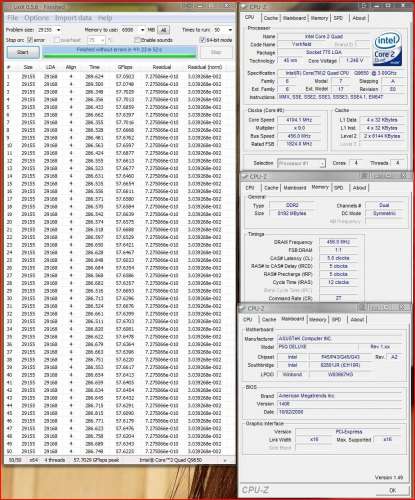Click the Start button in LinX
The height and width of the screenshot is (500, 415).
coord(23,52)
